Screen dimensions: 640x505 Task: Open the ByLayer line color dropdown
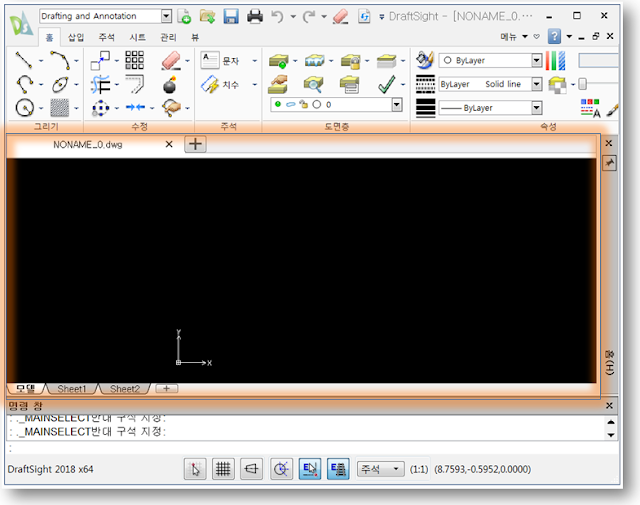coord(536,60)
